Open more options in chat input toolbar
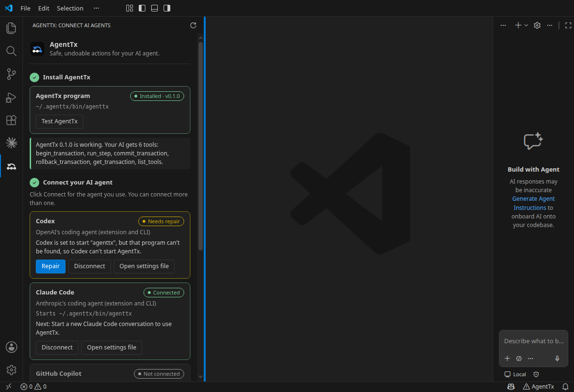The width and height of the screenshot is (574, 392). (530, 359)
